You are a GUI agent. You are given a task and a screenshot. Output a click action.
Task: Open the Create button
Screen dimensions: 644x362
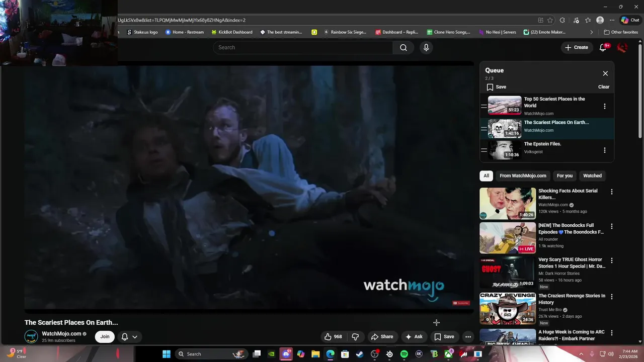tap(576, 47)
